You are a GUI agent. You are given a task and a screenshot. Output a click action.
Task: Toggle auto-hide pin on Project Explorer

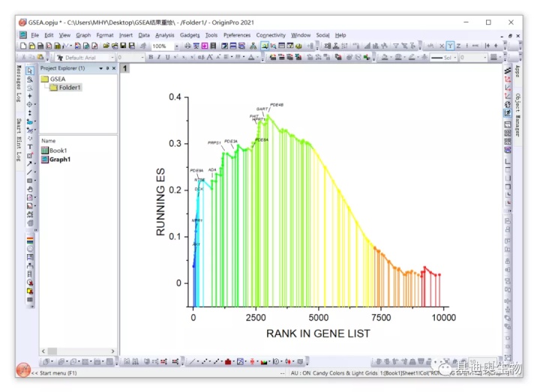tap(107, 68)
